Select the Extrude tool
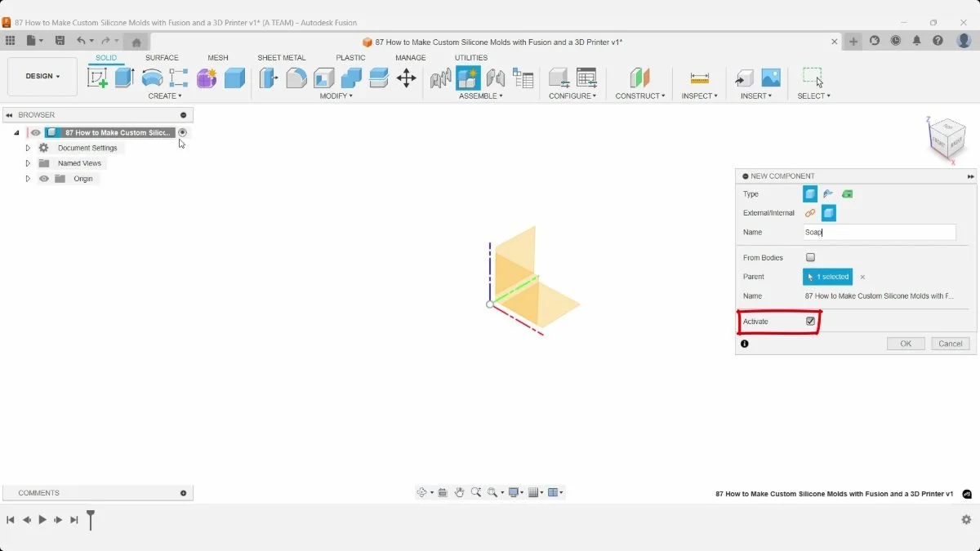 [124, 78]
